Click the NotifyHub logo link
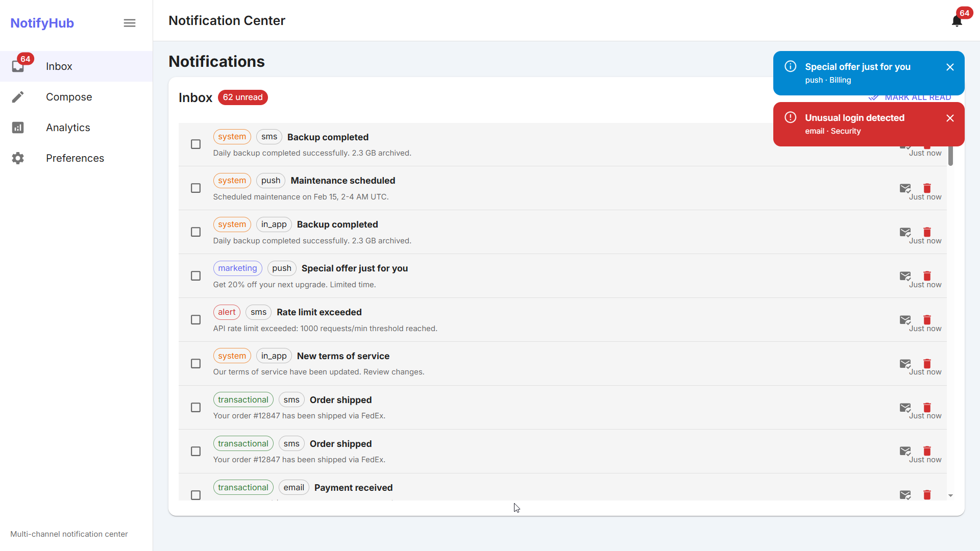This screenshot has width=980, height=551. click(x=42, y=23)
